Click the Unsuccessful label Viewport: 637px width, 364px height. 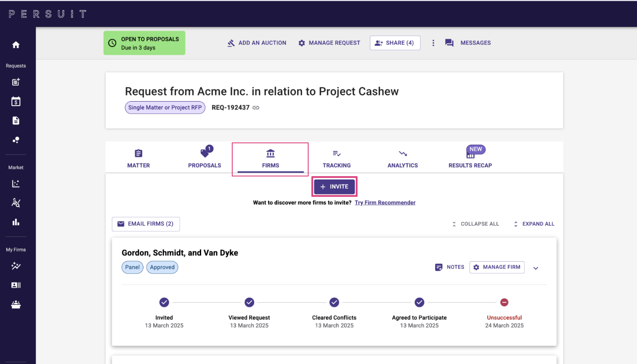coord(504,318)
